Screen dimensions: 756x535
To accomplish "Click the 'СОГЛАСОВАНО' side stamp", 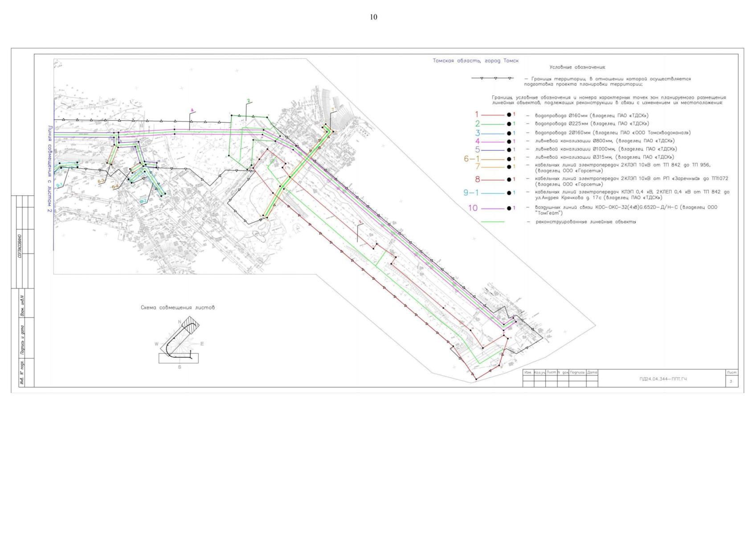I will pyautogui.click(x=19, y=246).
